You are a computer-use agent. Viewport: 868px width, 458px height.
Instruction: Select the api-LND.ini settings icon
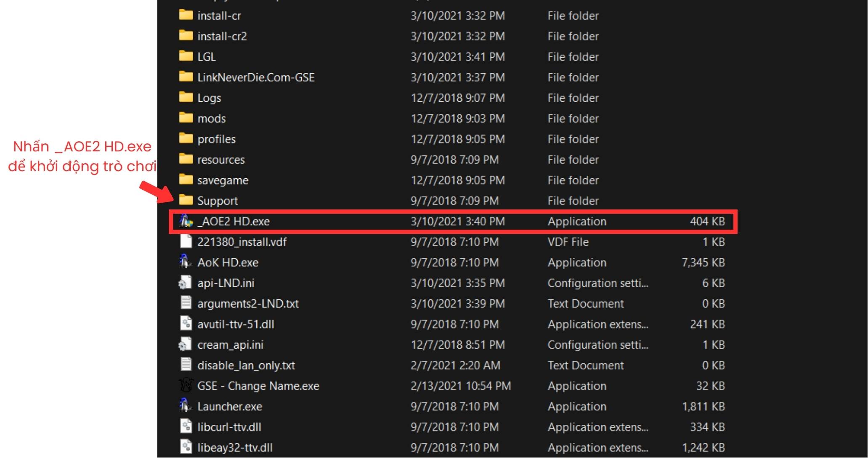pos(186,283)
